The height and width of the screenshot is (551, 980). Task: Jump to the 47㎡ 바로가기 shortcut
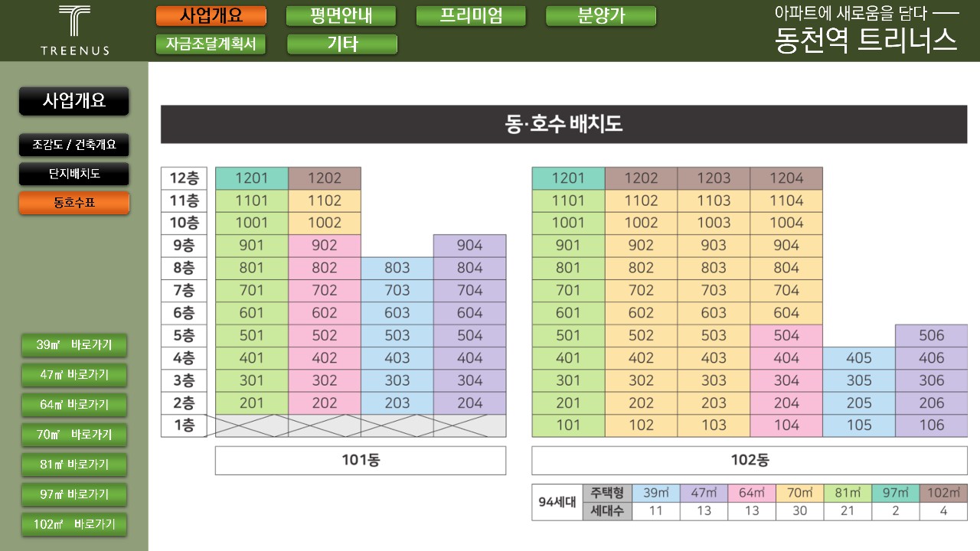[74, 375]
